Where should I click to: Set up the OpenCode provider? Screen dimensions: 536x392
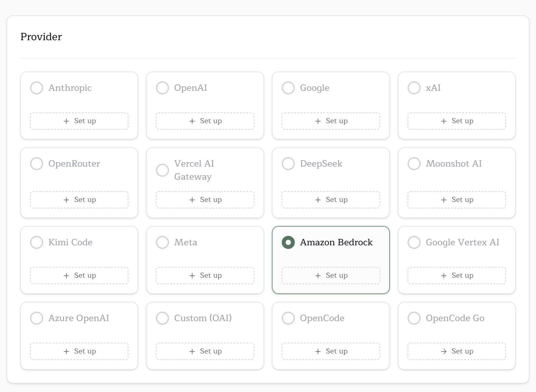pos(331,351)
